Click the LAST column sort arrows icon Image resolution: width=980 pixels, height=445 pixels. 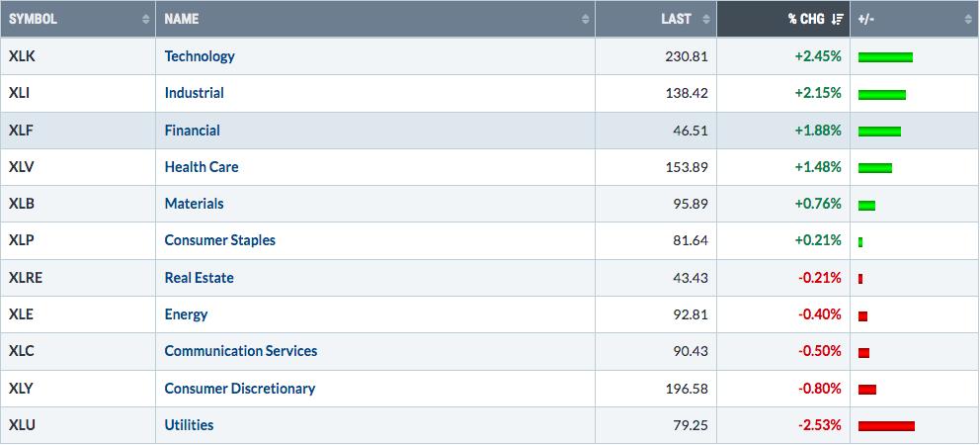click(x=706, y=20)
